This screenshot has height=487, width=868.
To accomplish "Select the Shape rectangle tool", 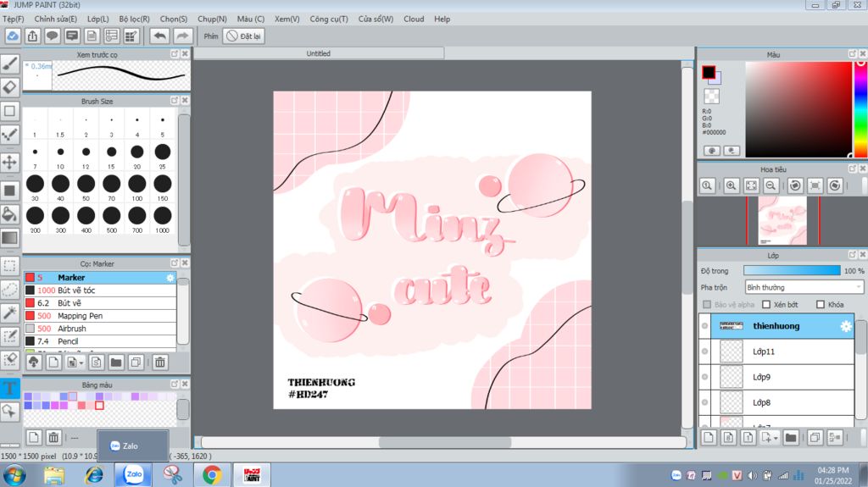I will 10,111.
